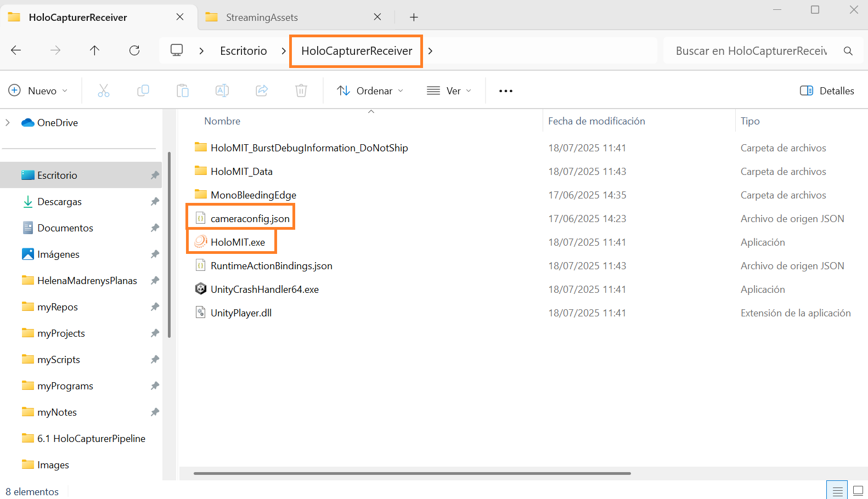Open the Nuevo button menu
Viewport: 868px width, 499px height.
pyautogui.click(x=38, y=90)
